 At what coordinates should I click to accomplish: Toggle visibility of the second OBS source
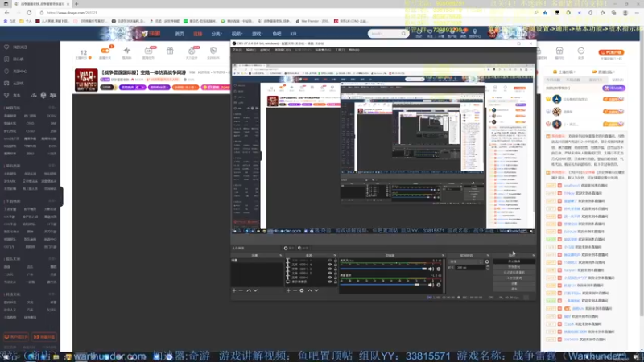[329, 265]
